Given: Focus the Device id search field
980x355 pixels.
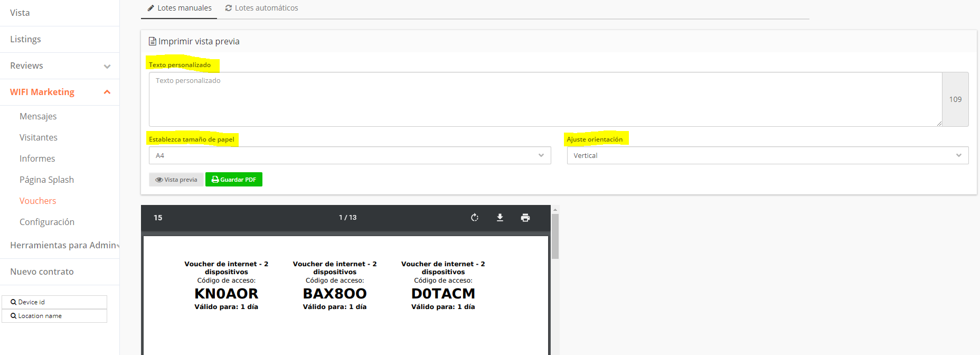Looking at the screenshot, I should (54, 302).
